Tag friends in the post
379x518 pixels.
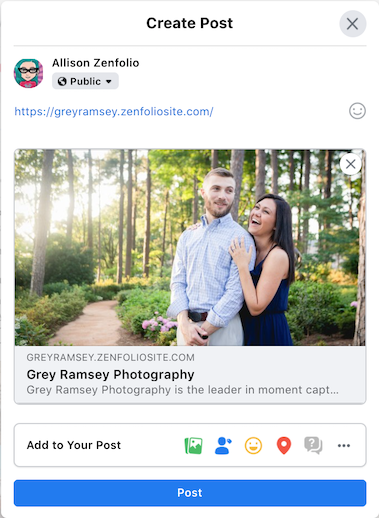[x=223, y=445]
